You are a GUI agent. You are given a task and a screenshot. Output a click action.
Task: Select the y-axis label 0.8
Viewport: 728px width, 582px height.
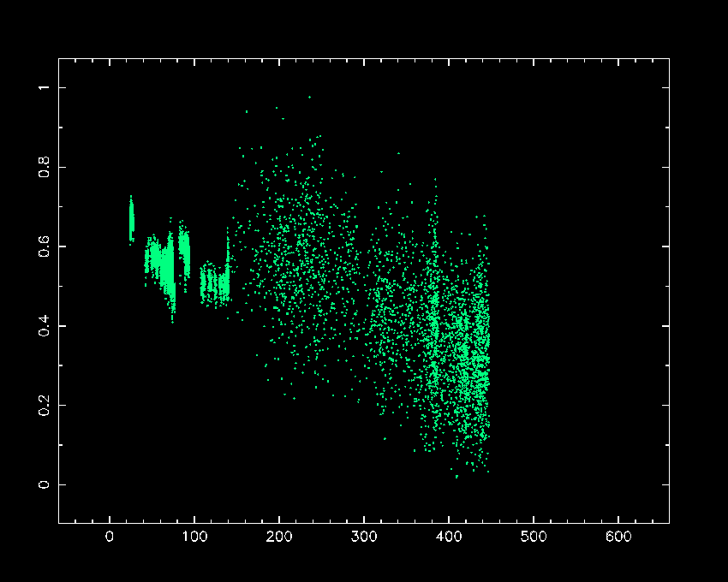pyautogui.click(x=44, y=167)
